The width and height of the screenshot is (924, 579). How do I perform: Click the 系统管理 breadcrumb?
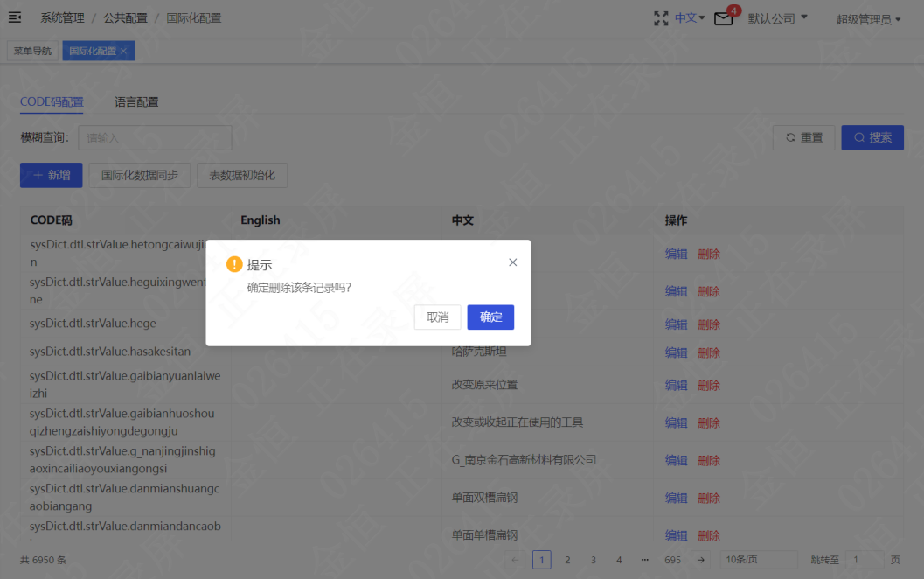[62, 18]
